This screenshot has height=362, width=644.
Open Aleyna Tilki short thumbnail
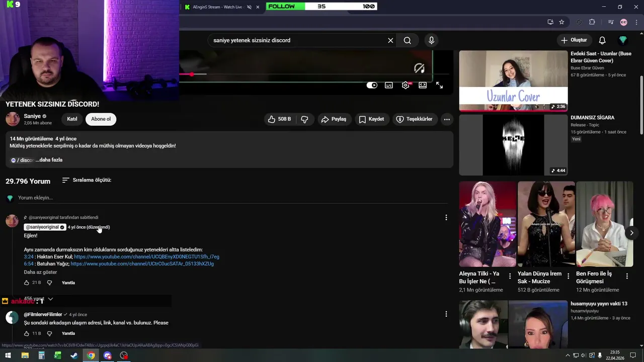coord(488,224)
